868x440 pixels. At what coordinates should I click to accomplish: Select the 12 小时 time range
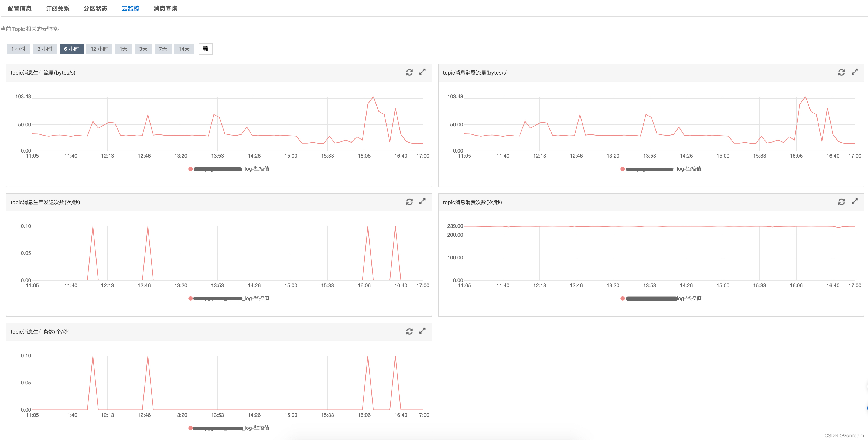point(99,49)
